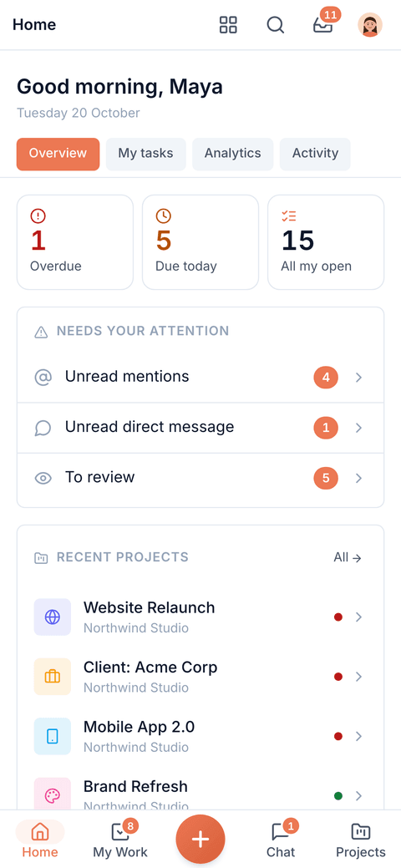Open the 15 All my open card
The width and height of the screenshot is (401, 868).
[x=326, y=242]
